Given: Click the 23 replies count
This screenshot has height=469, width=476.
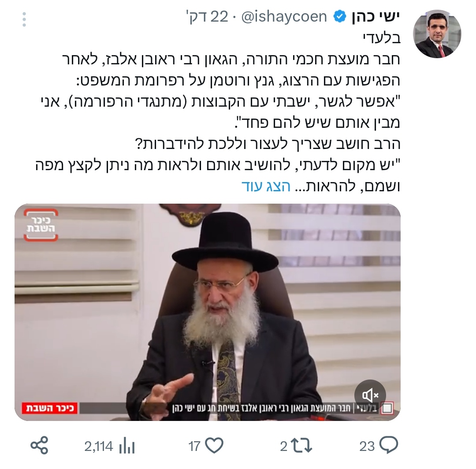Looking at the screenshot, I should pos(367,446).
